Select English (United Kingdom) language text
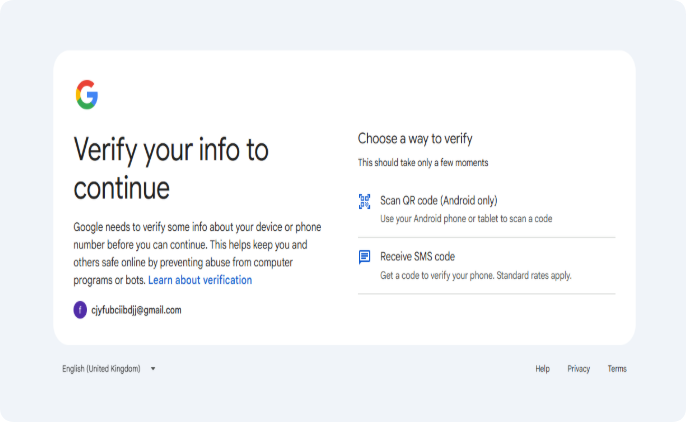 coord(101,369)
